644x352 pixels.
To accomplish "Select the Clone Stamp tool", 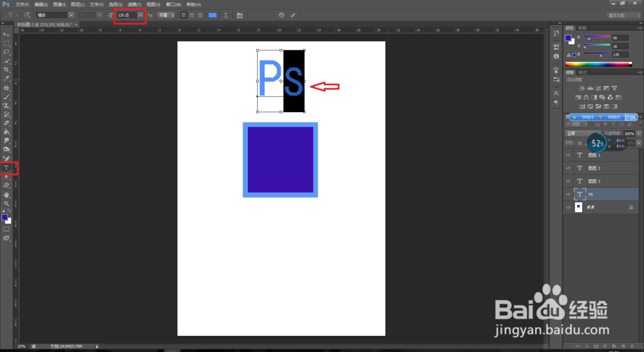I will (x=6, y=106).
